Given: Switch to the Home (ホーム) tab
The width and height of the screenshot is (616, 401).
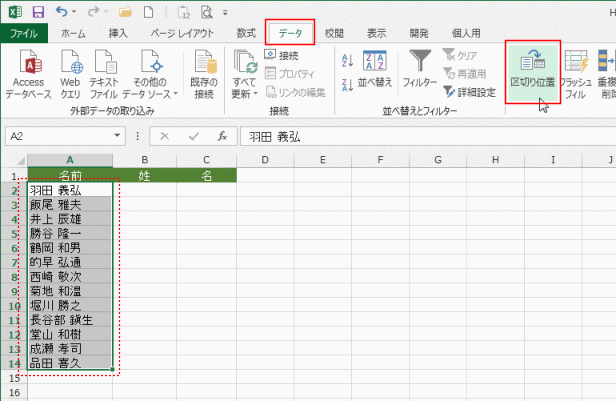Looking at the screenshot, I should (73, 33).
